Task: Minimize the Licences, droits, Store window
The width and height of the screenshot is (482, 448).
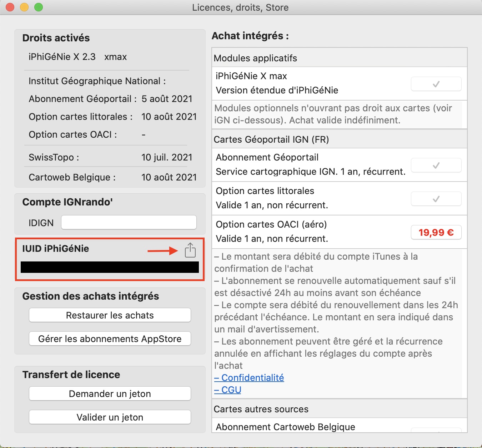Action: pos(24,7)
